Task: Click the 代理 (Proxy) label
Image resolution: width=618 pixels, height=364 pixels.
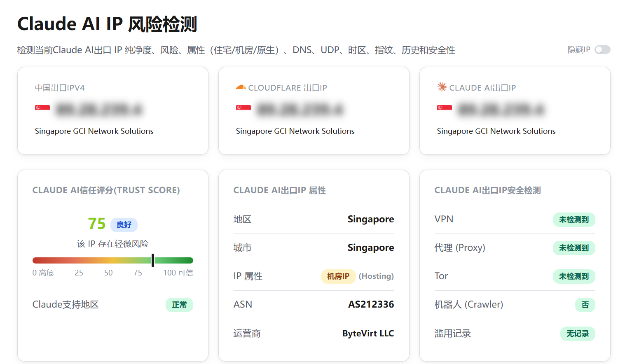Action: coord(460,248)
